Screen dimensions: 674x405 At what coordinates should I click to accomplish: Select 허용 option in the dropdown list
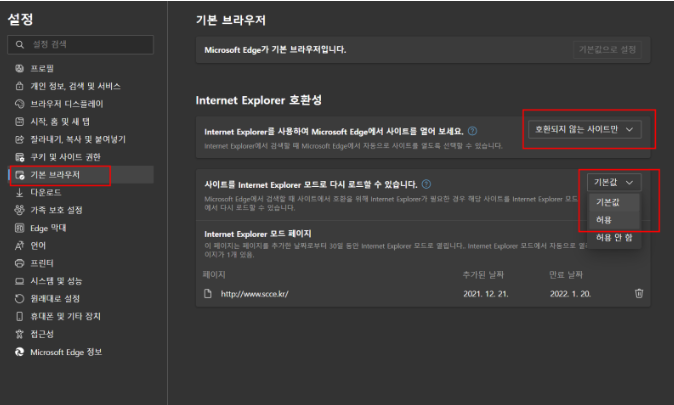614,220
